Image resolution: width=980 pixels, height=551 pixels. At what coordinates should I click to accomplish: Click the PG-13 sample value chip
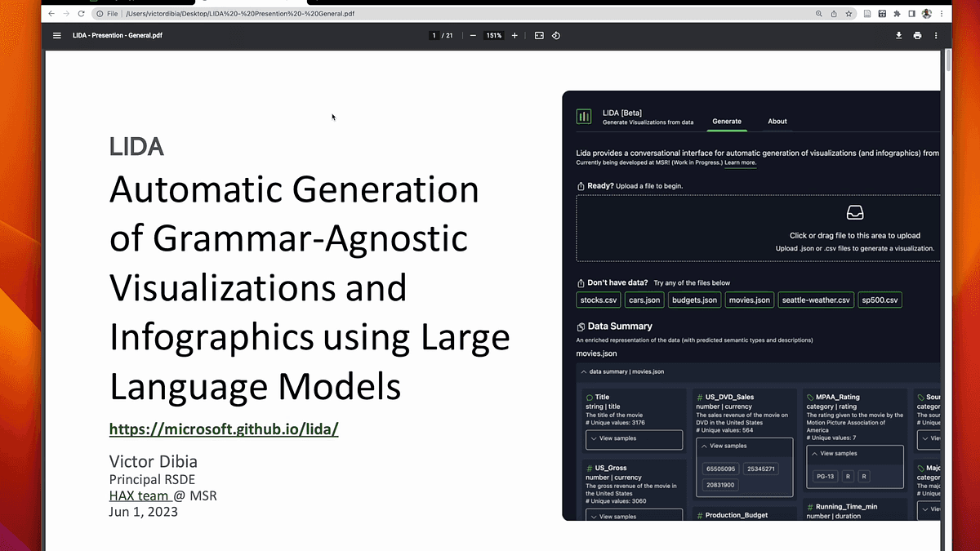point(826,476)
